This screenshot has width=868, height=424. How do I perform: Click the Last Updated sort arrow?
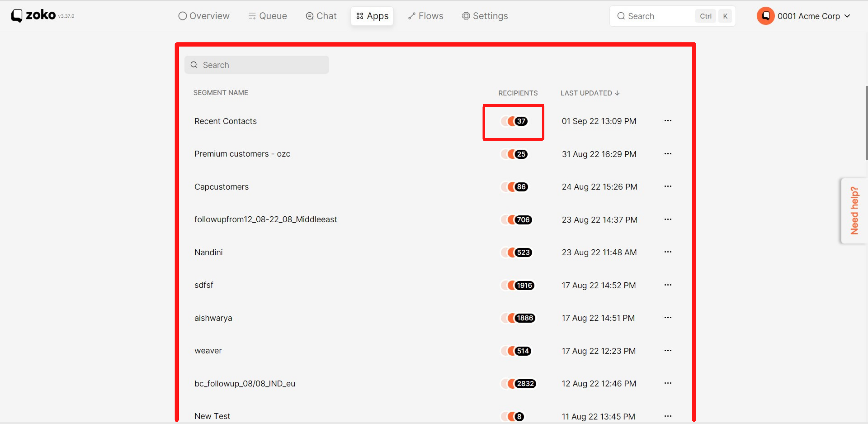tap(617, 93)
